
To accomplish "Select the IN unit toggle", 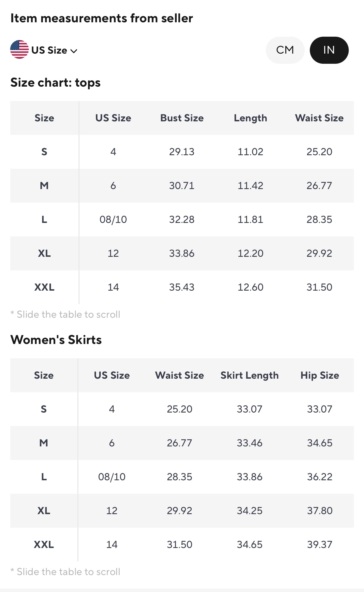I will click(329, 50).
